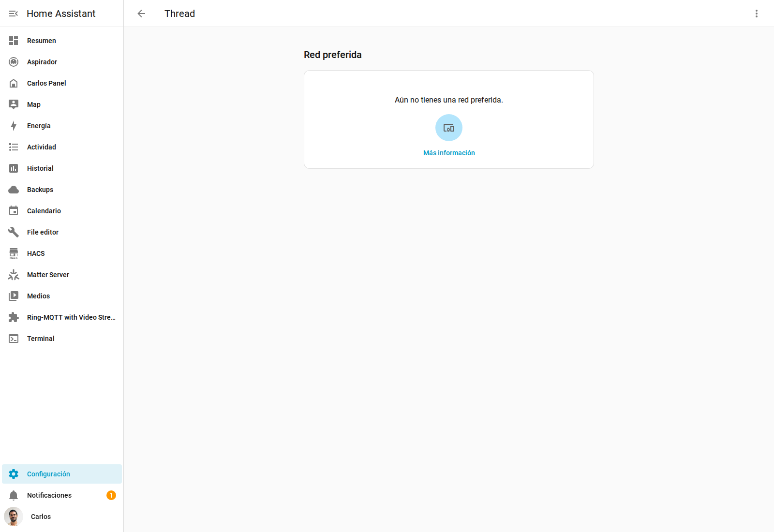
Task: Open the Calendario label
Action: pos(44,211)
